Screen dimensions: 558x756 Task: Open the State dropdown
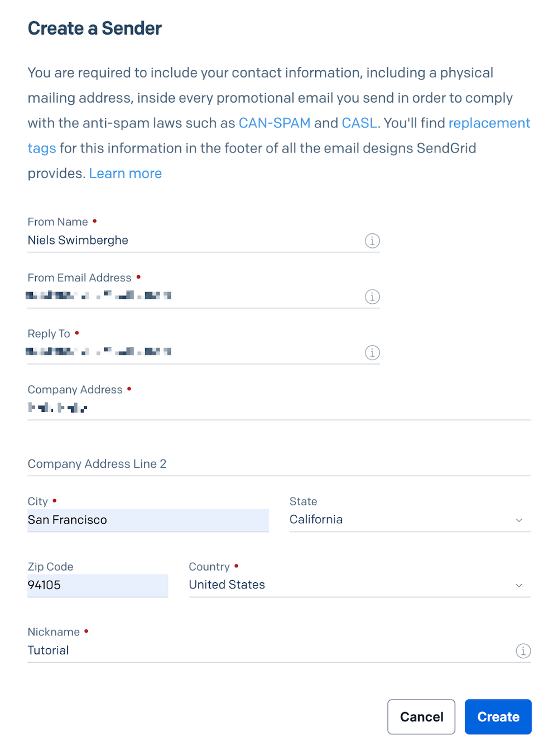click(519, 520)
